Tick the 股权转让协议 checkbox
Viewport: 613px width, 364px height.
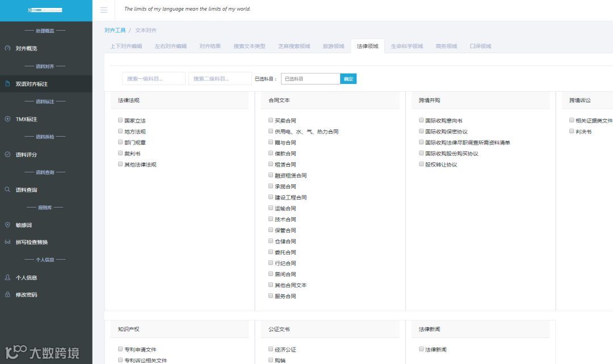tap(421, 164)
